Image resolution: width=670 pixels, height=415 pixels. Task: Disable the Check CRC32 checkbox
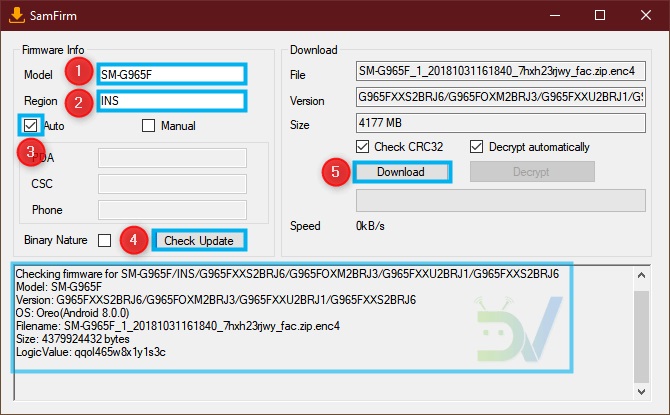[x=364, y=147]
